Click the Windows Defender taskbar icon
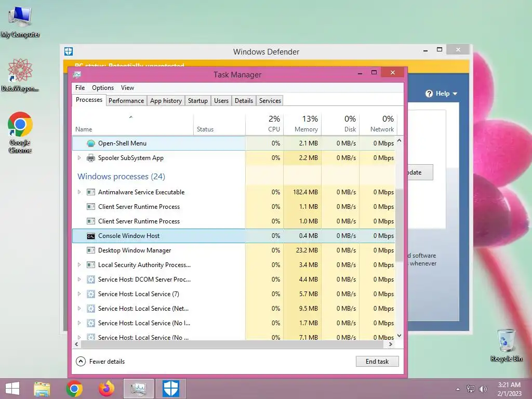The image size is (532, 399). coord(170,389)
